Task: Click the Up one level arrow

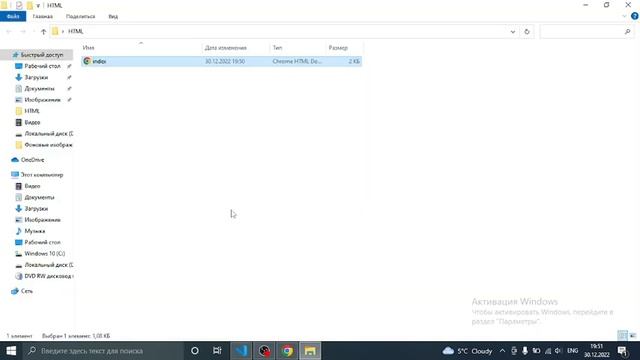Action: [44, 31]
